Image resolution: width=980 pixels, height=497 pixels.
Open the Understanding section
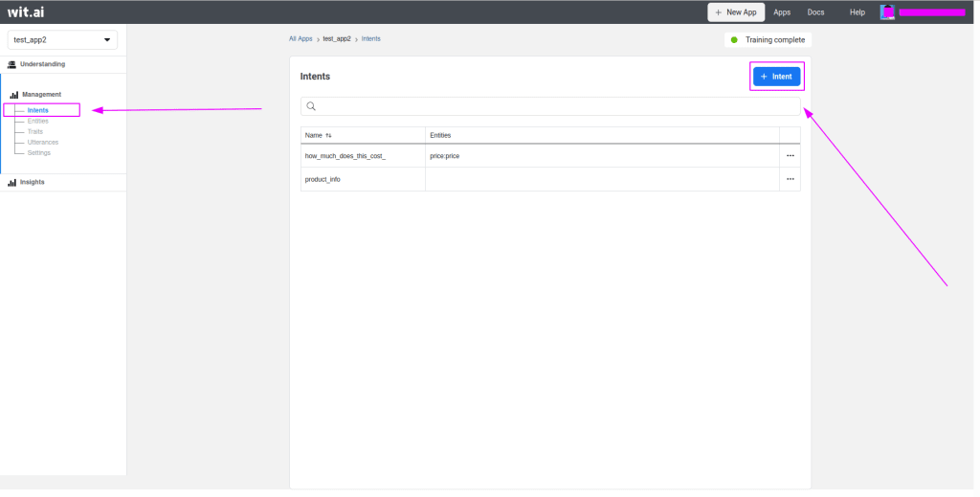[42, 64]
